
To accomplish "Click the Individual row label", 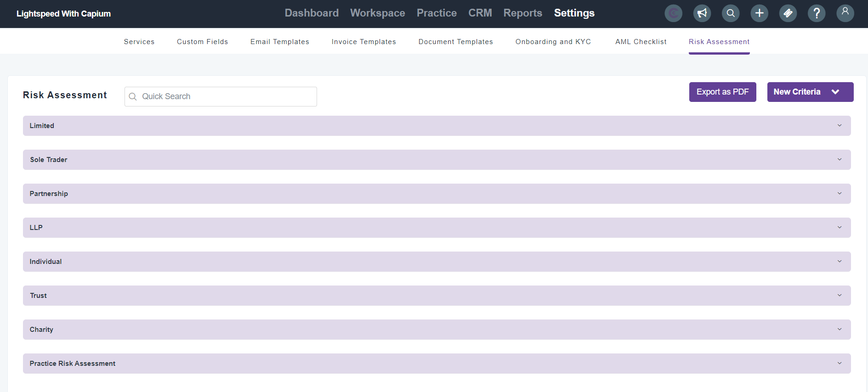I will pyautogui.click(x=45, y=262).
